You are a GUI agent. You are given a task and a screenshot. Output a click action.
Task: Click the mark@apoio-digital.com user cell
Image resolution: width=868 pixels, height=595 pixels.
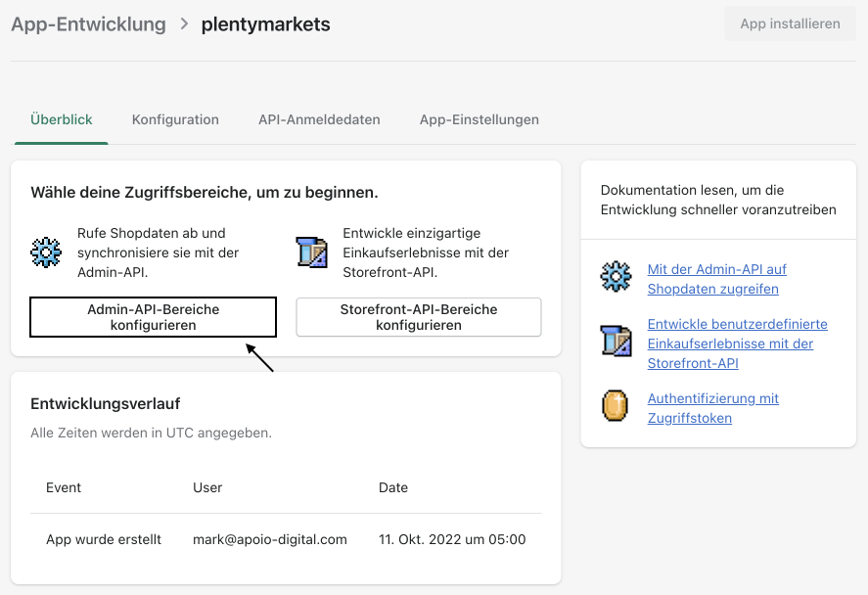pos(269,539)
